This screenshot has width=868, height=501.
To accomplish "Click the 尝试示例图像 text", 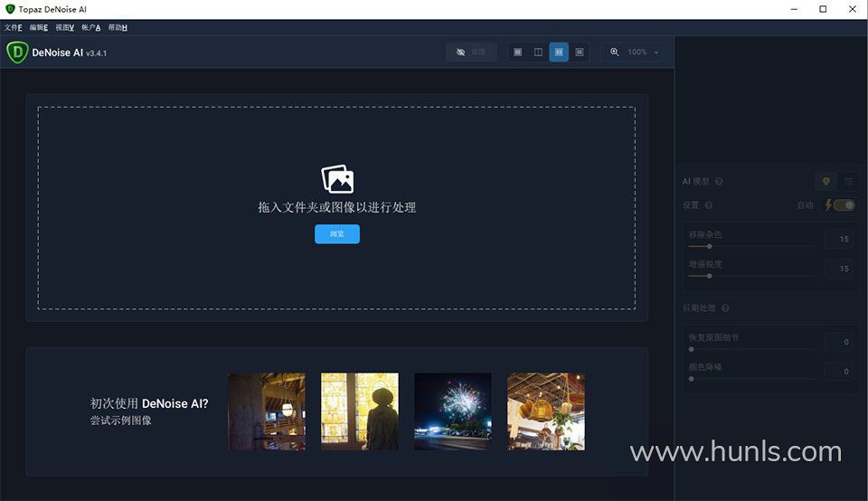I will (x=120, y=421).
